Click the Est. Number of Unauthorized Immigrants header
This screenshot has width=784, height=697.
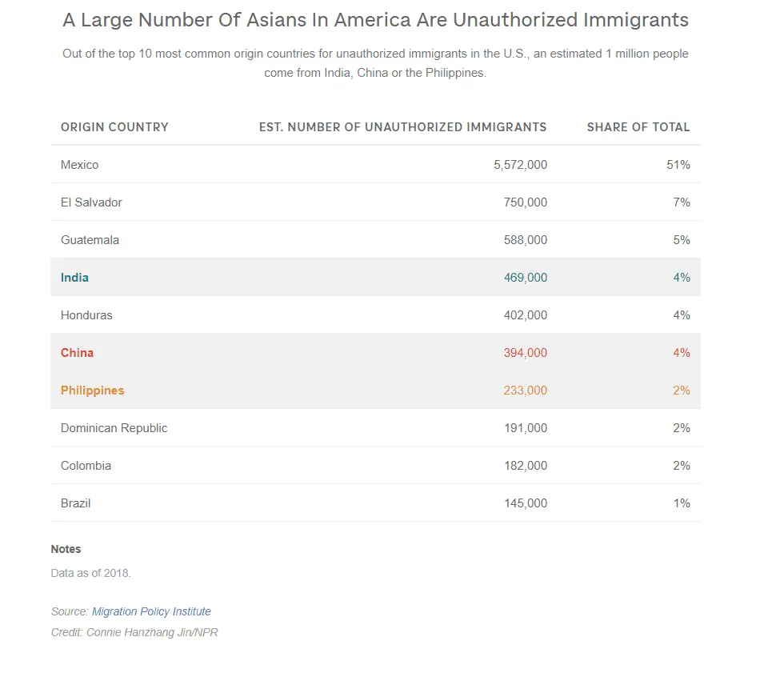pos(402,127)
